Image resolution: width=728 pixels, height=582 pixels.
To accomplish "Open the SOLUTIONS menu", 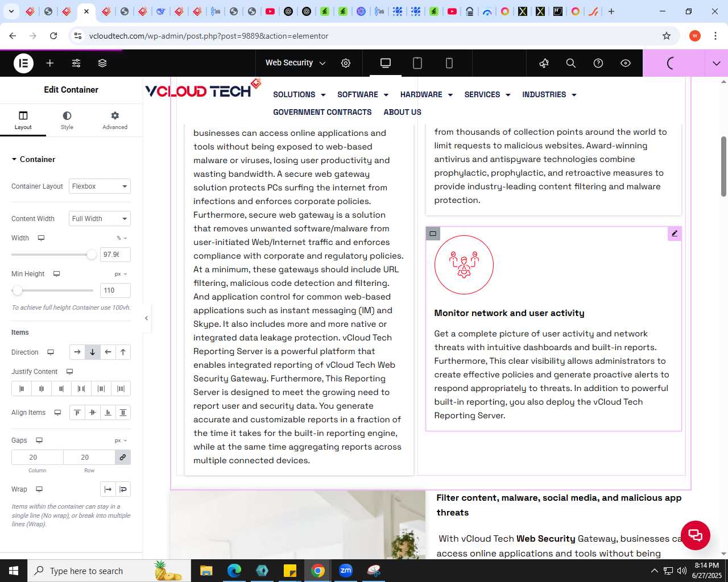I will (x=299, y=95).
